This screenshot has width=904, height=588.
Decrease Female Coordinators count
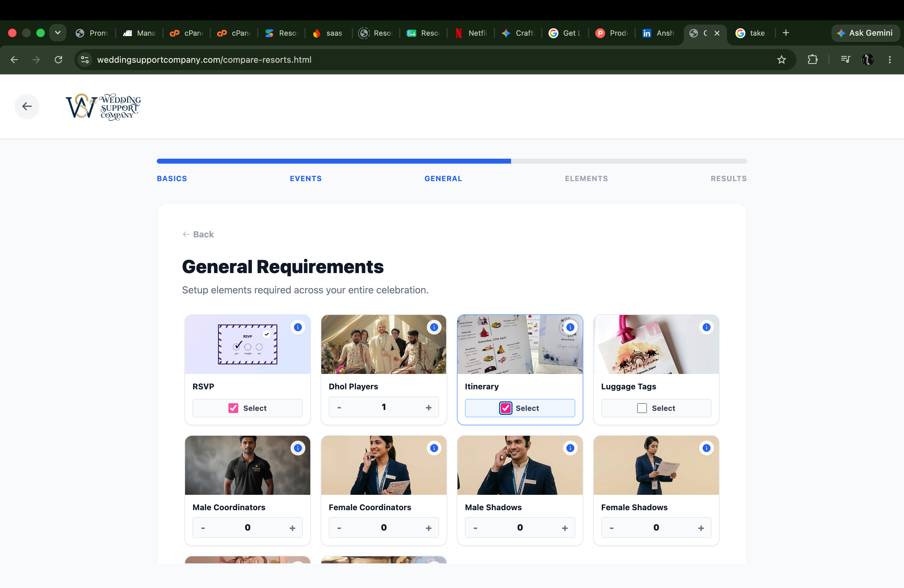pyautogui.click(x=339, y=528)
